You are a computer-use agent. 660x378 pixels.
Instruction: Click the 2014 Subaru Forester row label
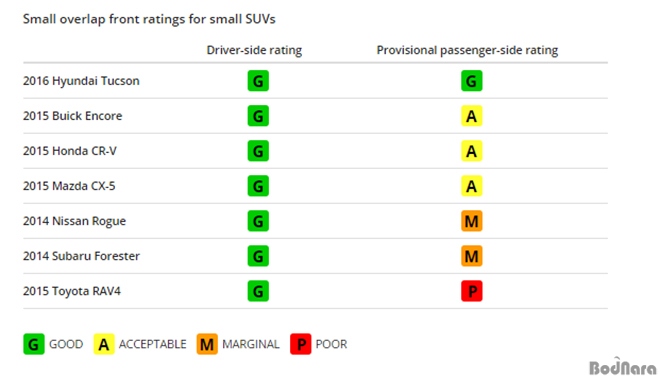click(x=81, y=256)
